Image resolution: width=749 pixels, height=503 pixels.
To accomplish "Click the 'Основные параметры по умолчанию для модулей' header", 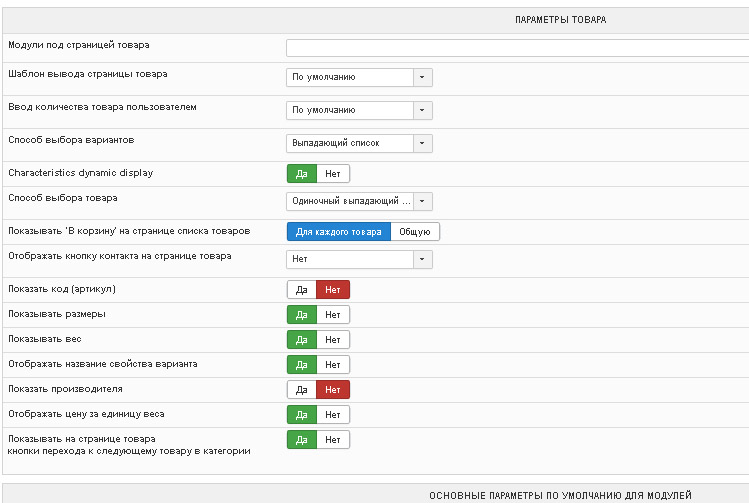I will [560, 495].
